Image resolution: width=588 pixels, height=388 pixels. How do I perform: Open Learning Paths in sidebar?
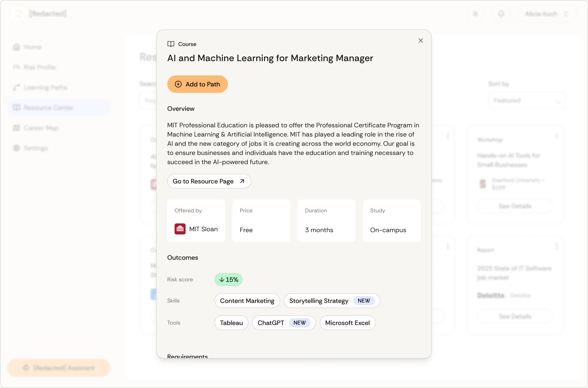(x=45, y=87)
